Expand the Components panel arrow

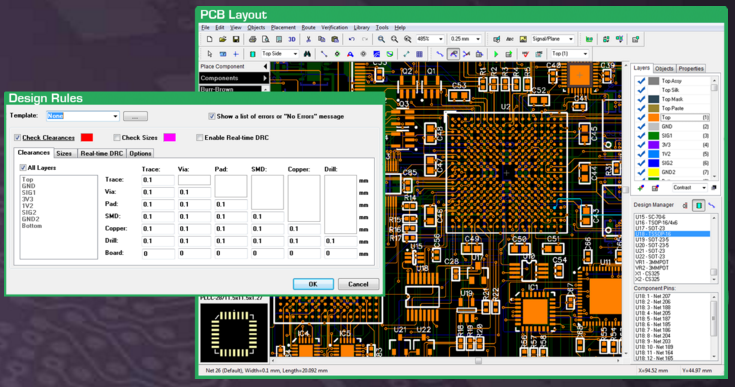click(265, 78)
